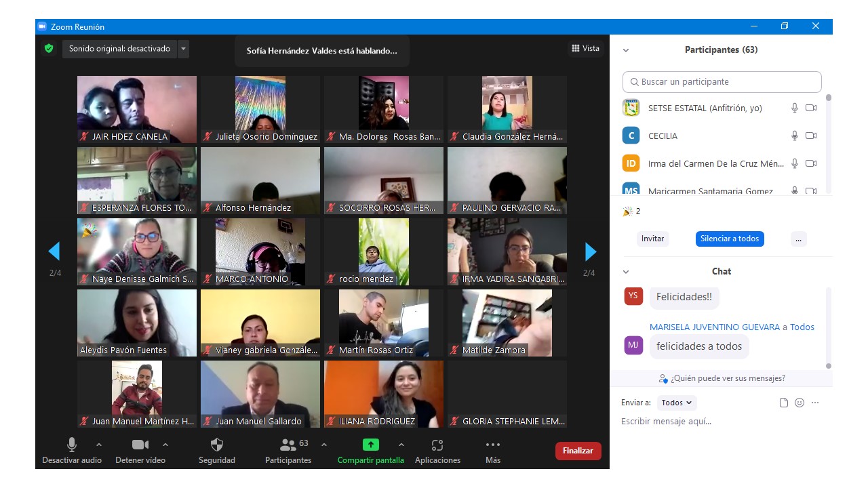Select participant Irma del Carmen De la Cruz
Image resolution: width=868 pixels, height=488 pixels.
pyautogui.click(x=720, y=163)
